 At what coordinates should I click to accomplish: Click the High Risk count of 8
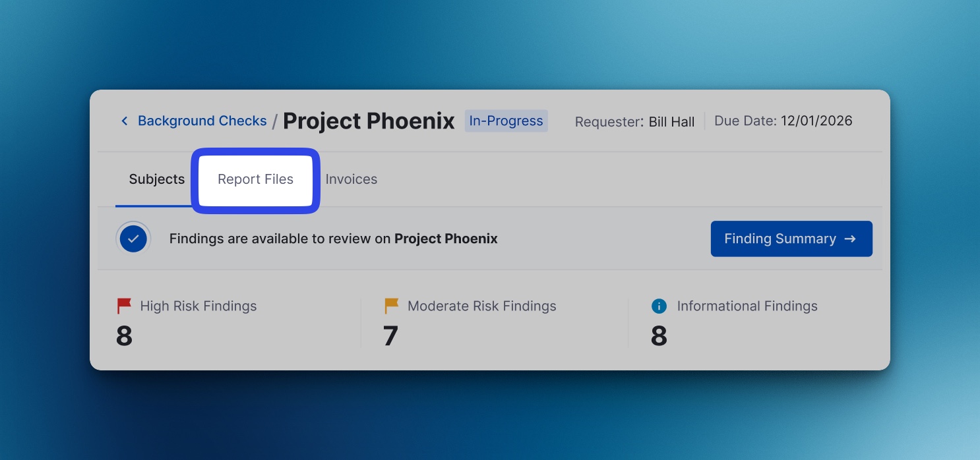tap(124, 336)
